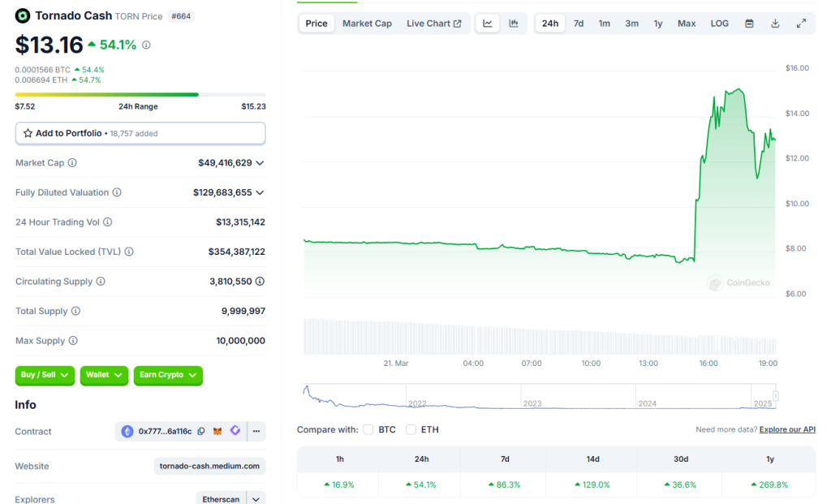Expand the chart to fullscreen

click(x=801, y=24)
